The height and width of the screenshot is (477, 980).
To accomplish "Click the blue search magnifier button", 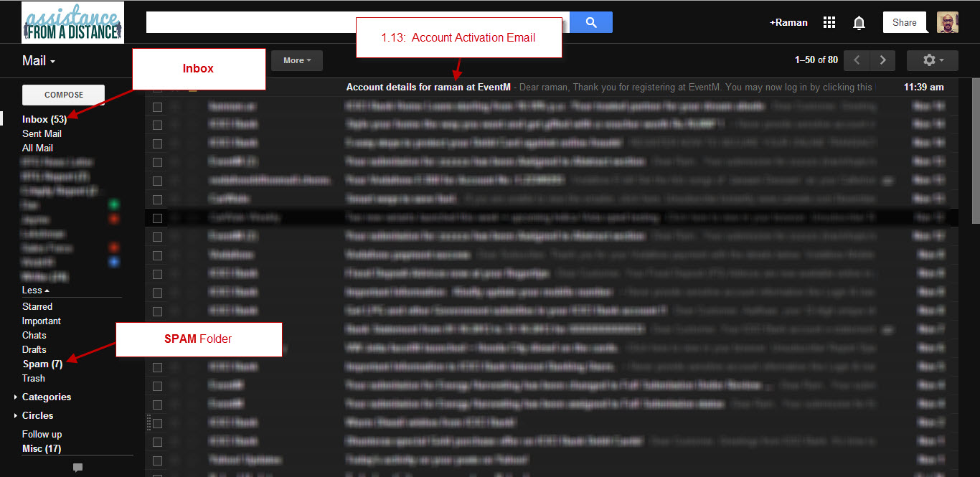I will click(x=591, y=22).
